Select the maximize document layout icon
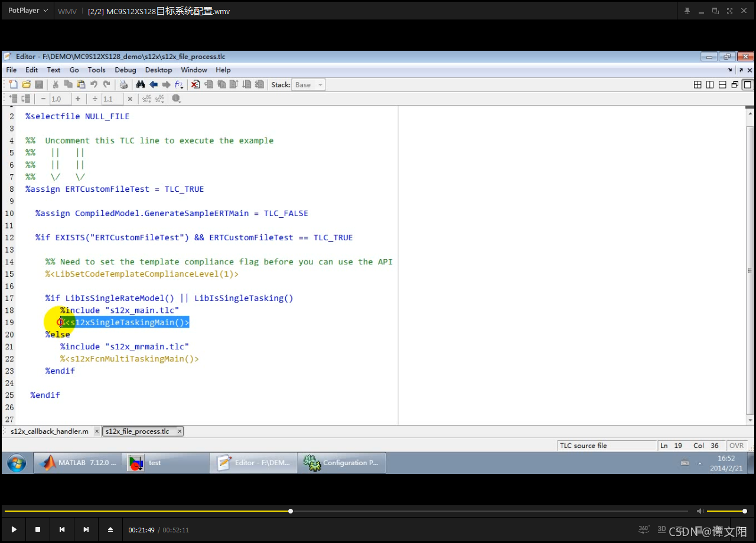 747,84
